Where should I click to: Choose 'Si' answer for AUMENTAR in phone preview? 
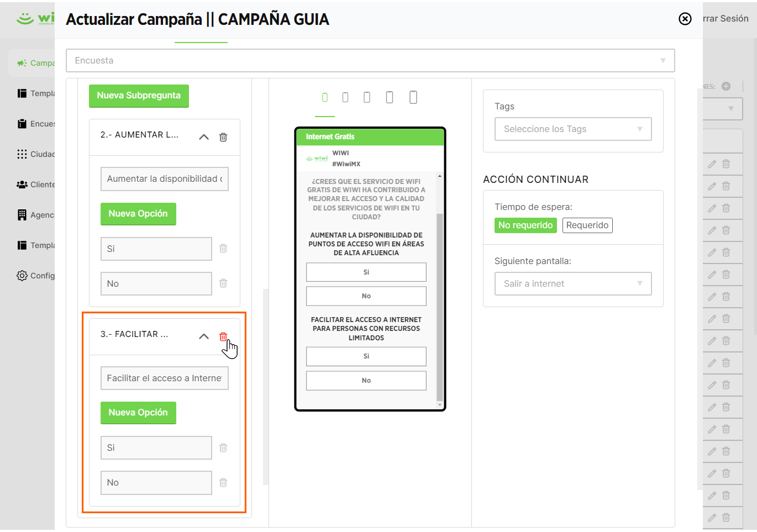tap(366, 272)
